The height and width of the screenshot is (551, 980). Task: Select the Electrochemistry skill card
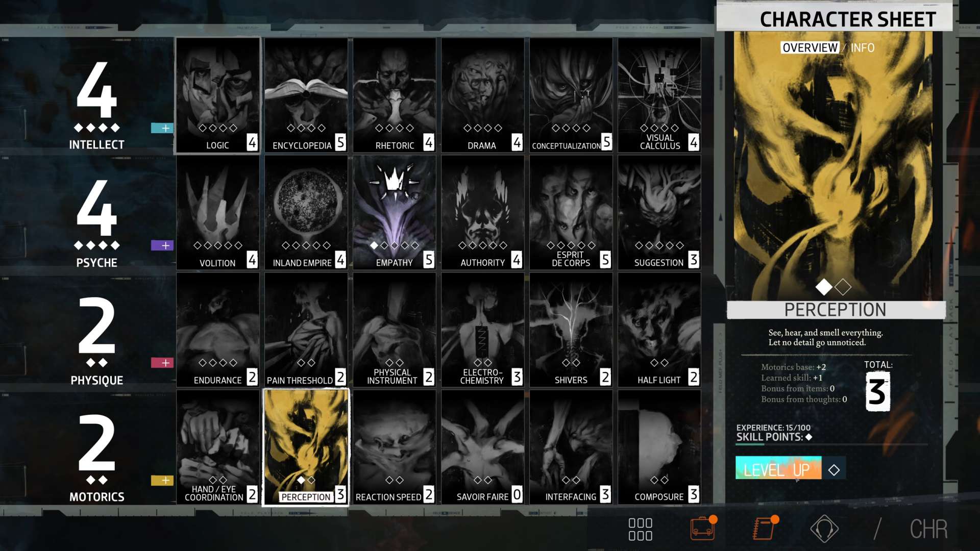482,329
